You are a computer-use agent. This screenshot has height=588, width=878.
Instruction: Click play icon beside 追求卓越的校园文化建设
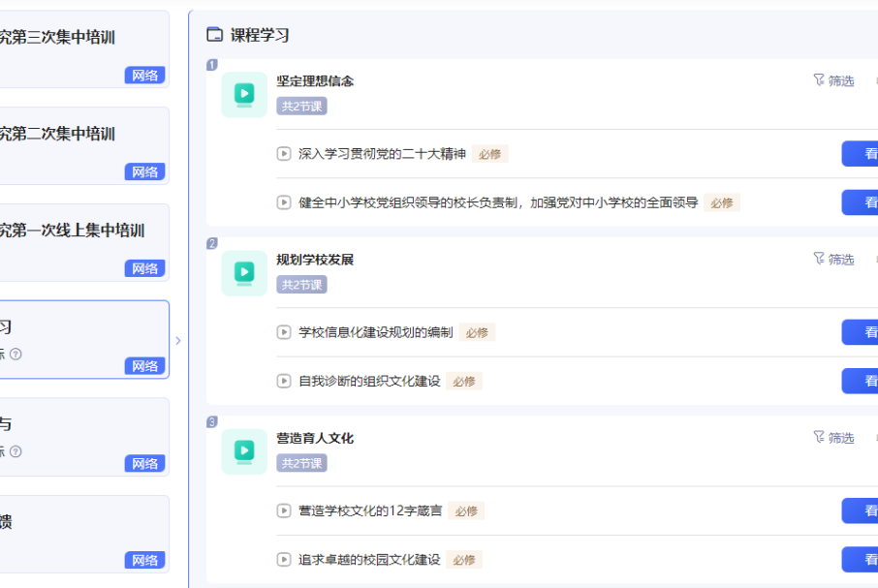[x=283, y=559]
